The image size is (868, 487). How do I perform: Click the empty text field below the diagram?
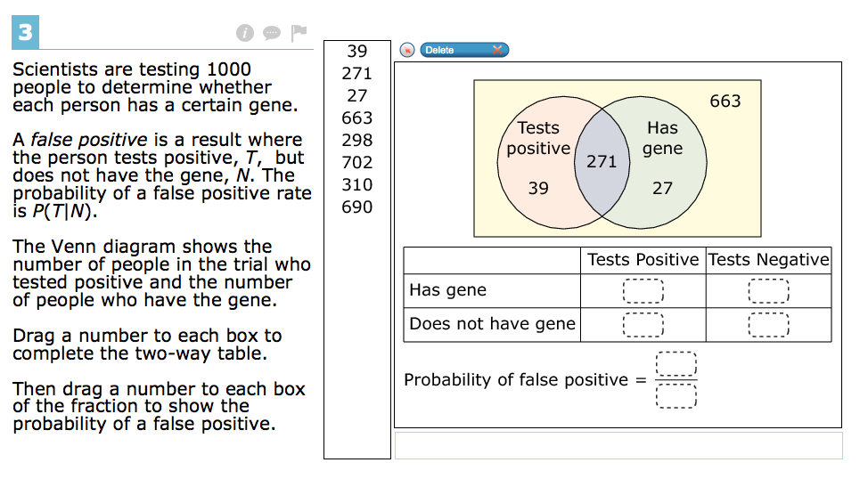coord(618,445)
